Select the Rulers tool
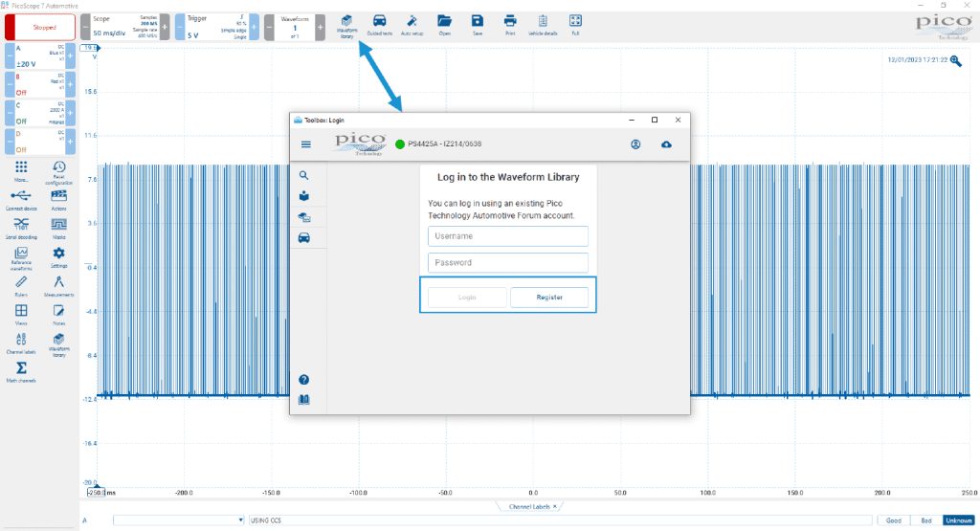980x531 pixels. pos(21,287)
